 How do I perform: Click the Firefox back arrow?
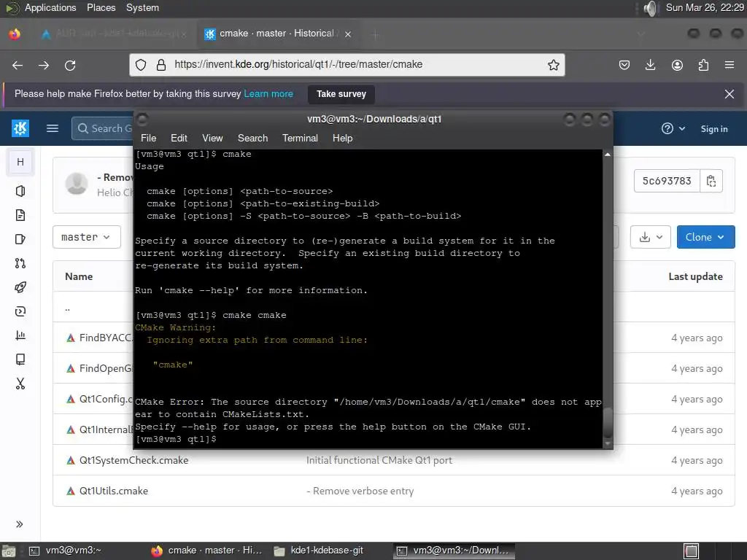click(18, 65)
